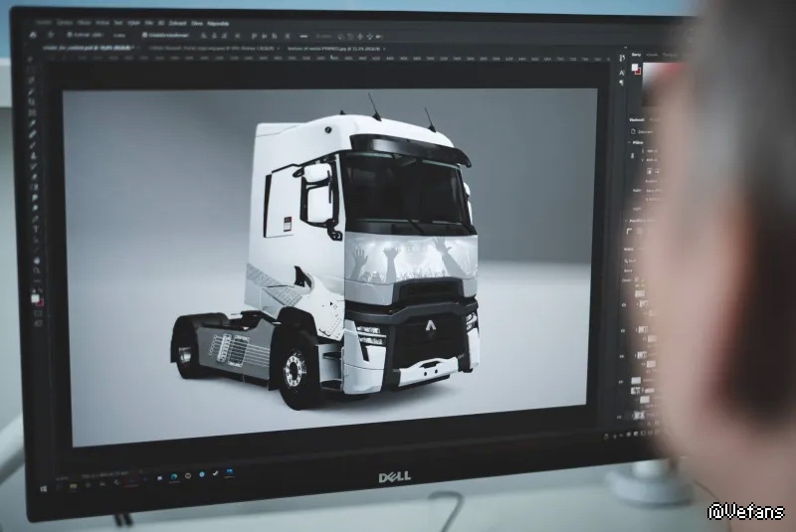This screenshot has height=532, width=796.
Task: Toggle visibility eye of the third layer
Action: click(x=621, y=356)
